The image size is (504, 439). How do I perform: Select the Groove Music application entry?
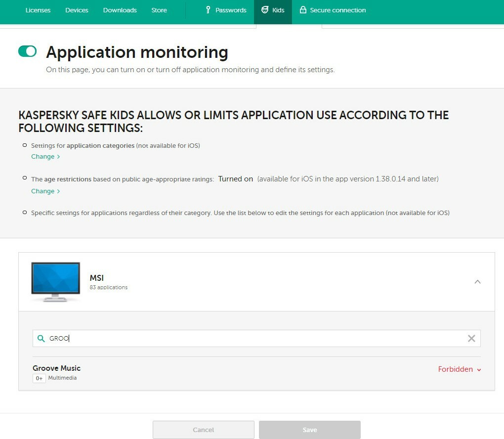[56, 368]
